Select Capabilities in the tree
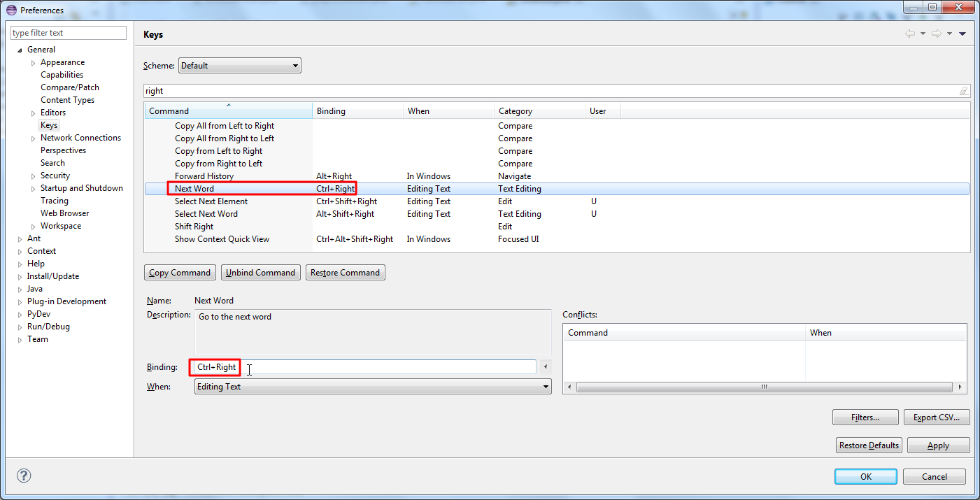This screenshot has height=500, width=980. click(x=62, y=75)
